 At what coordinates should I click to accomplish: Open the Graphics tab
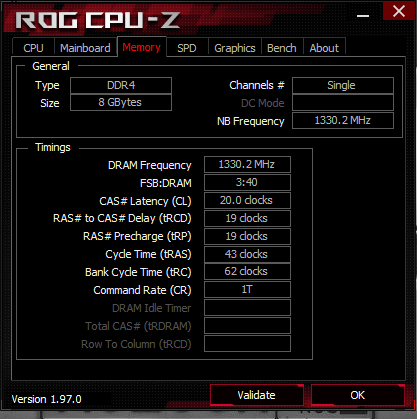coord(235,48)
